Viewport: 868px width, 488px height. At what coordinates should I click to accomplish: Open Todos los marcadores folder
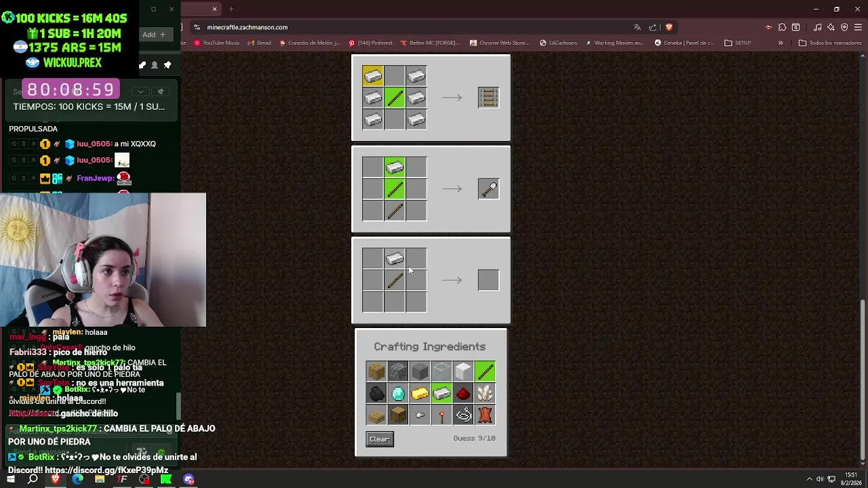point(830,43)
